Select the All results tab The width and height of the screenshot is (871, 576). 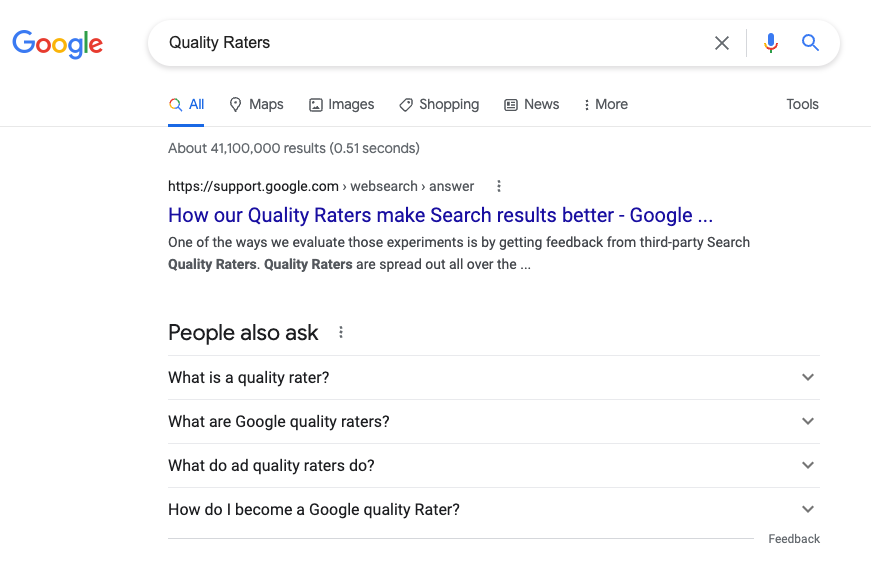click(x=187, y=104)
